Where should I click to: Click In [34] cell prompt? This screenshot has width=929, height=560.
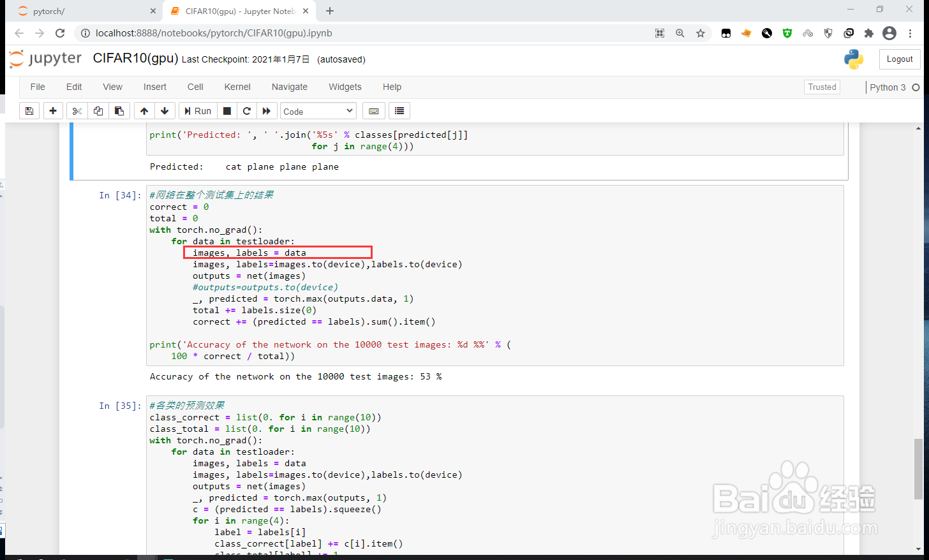pyautogui.click(x=120, y=195)
